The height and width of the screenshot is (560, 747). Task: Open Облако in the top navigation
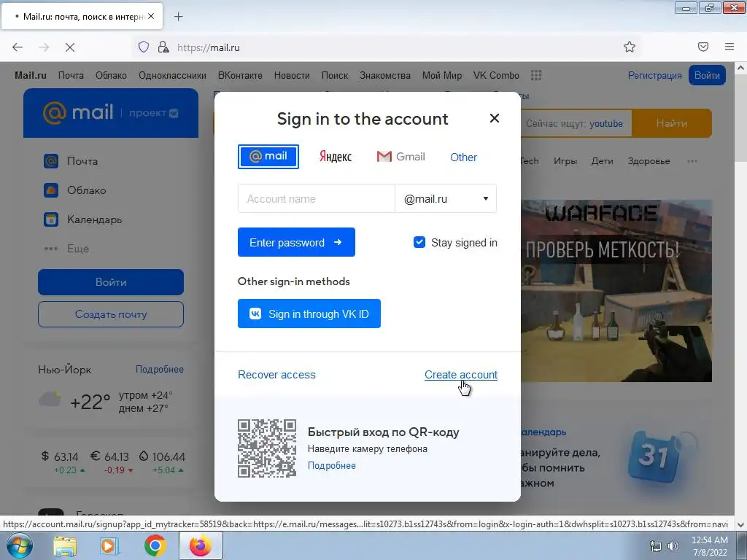[111, 75]
